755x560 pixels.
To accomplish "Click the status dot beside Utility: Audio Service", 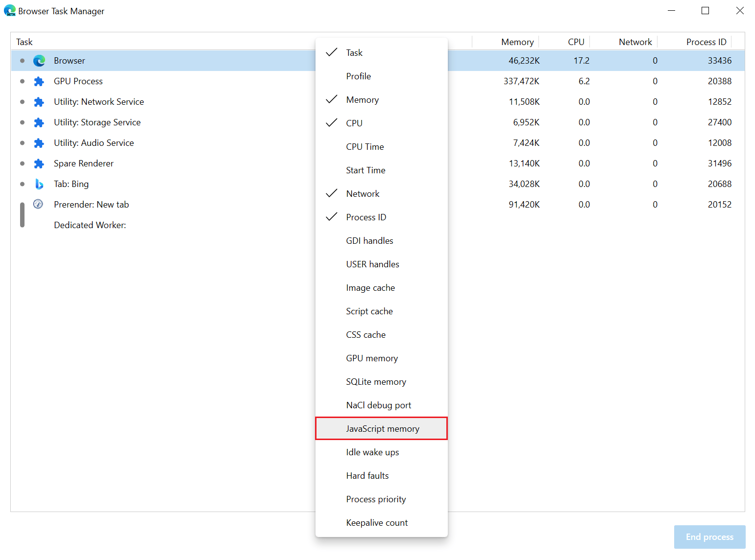I will point(22,143).
